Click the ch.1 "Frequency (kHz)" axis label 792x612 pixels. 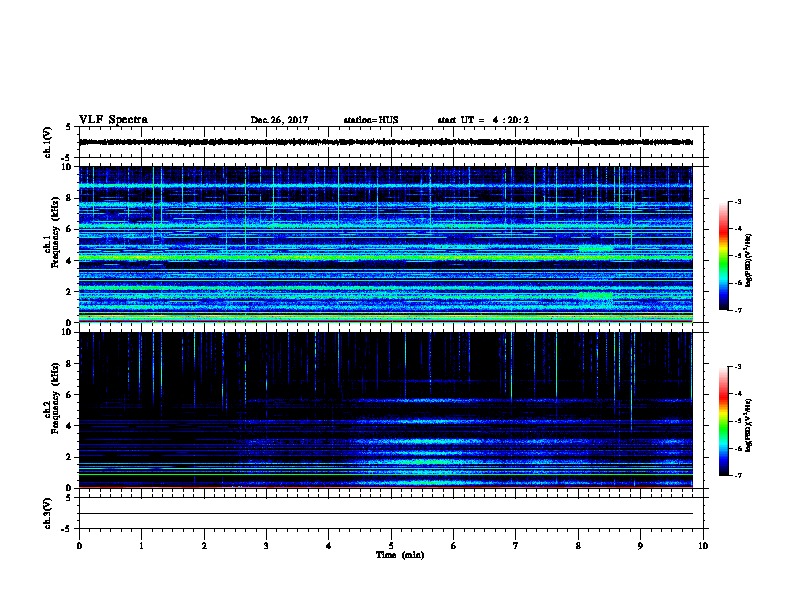click(x=55, y=233)
